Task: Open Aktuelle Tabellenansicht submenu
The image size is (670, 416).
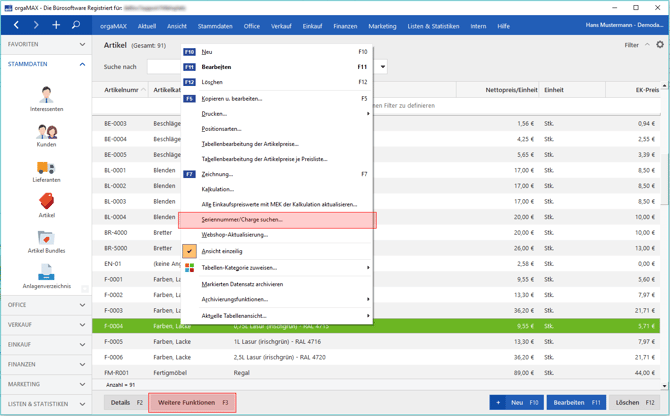Action: click(277, 316)
